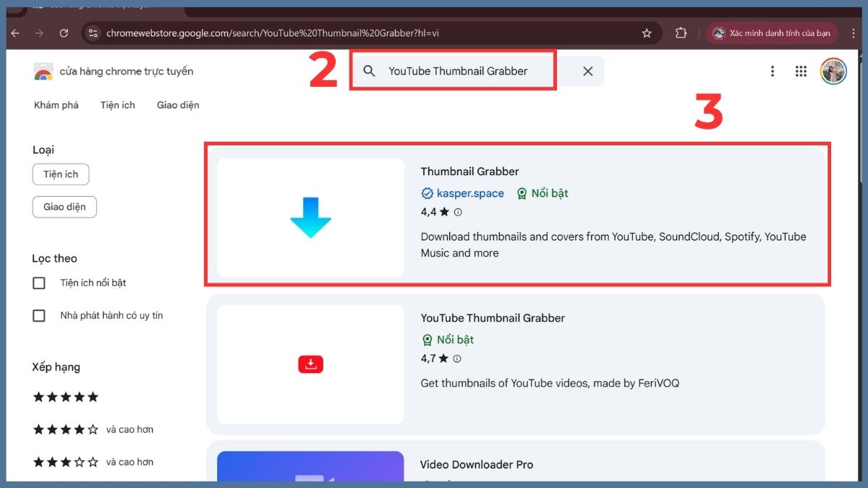Open the YouTube Thumbnail Grabber thumbnail
Viewport: 868px width, 488px height.
[310, 364]
